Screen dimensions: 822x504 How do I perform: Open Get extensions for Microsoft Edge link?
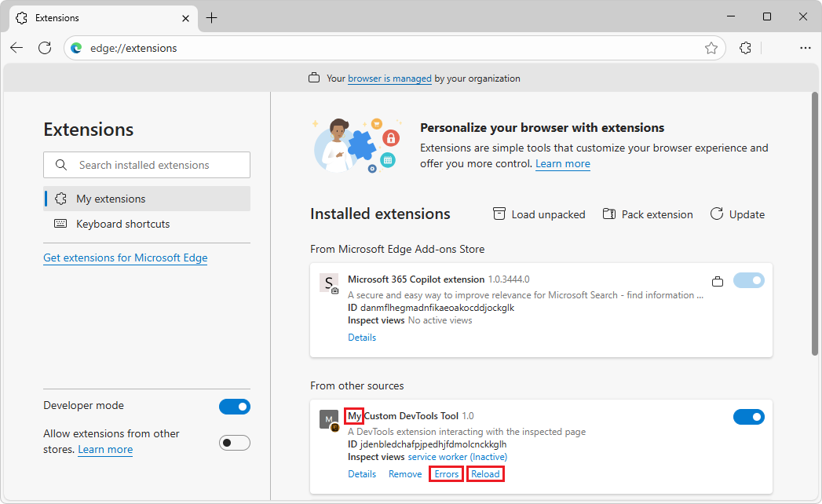click(x=126, y=257)
